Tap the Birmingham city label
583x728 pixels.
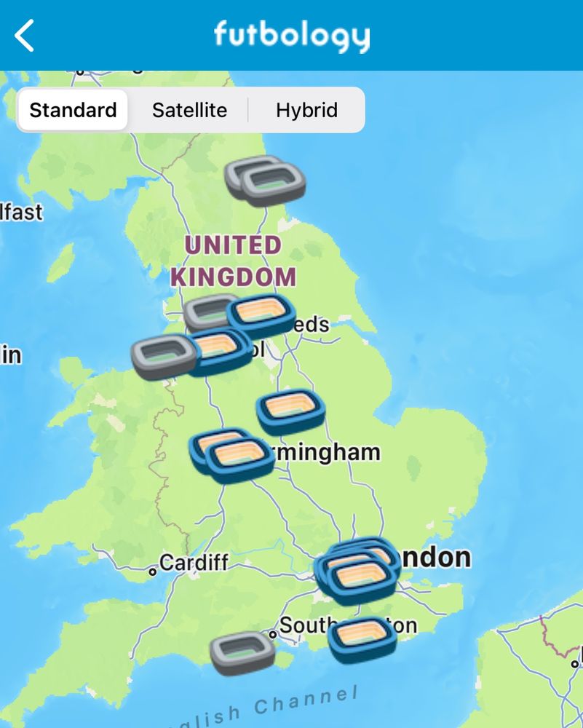pyautogui.click(x=328, y=452)
